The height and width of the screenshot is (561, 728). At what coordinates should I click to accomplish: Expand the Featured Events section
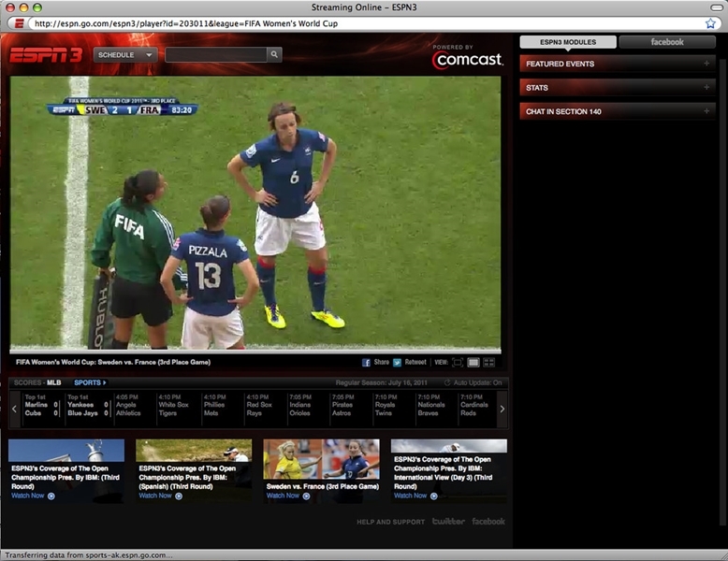618,64
